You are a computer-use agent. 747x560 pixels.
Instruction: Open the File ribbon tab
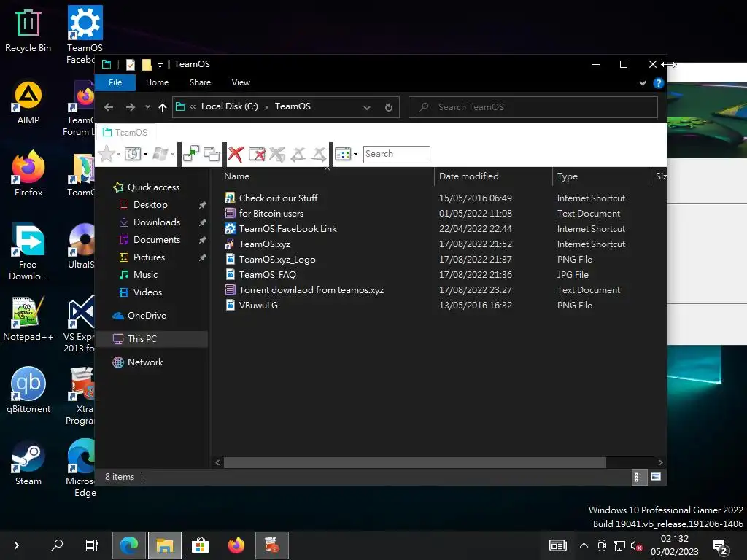click(115, 82)
